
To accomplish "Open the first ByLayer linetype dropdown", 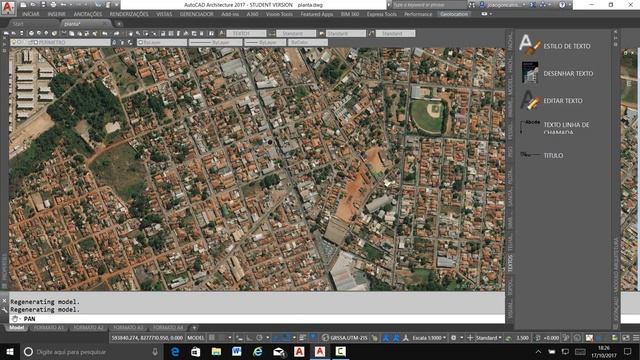I will point(216,42).
